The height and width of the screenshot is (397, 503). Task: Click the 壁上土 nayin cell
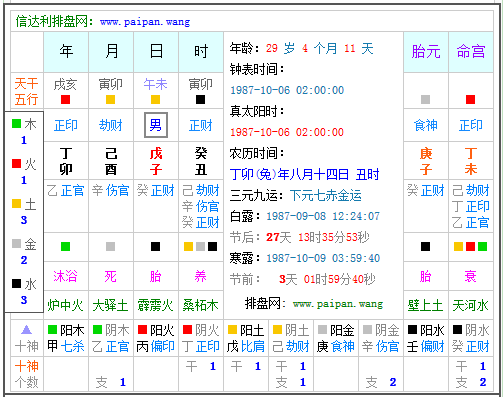[425, 305]
